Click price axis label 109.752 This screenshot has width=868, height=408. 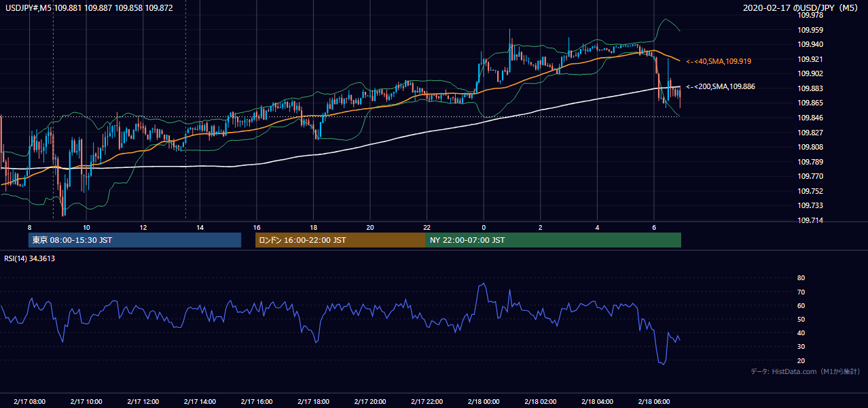[x=810, y=191]
